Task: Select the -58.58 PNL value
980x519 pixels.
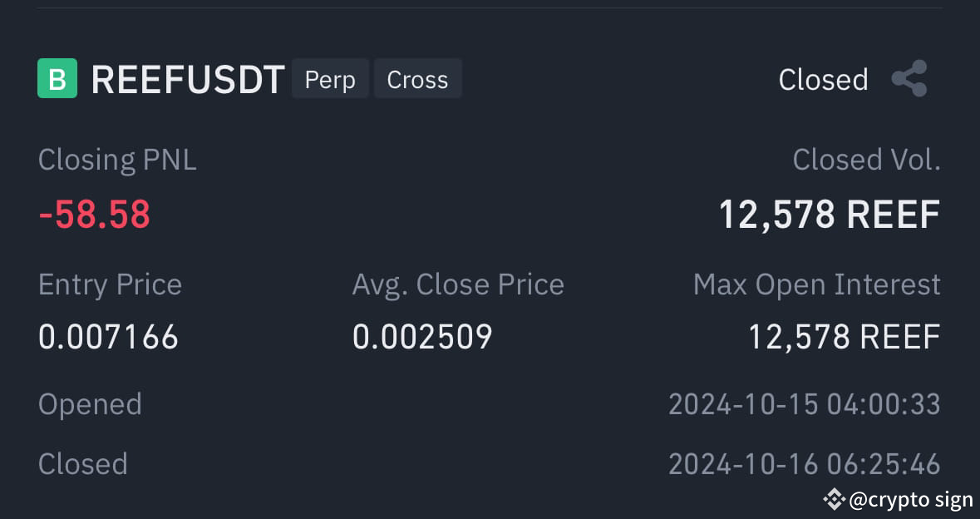Action: click(95, 215)
